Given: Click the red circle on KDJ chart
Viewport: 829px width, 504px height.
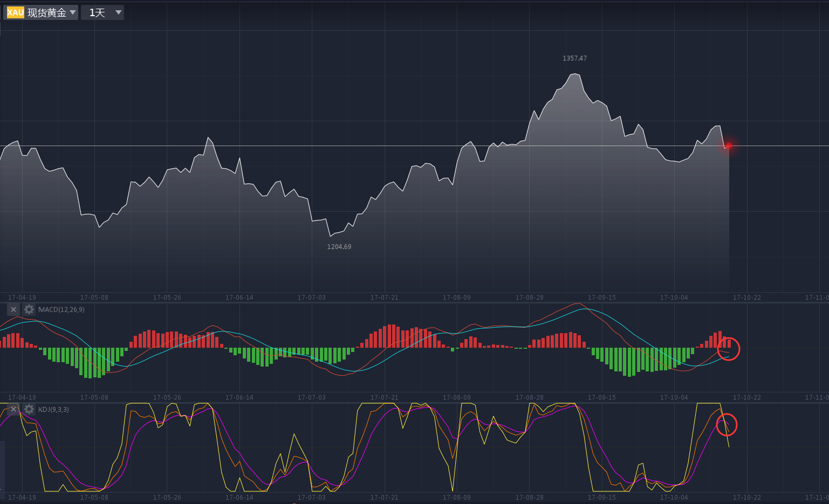Looking at the screenshot, I should point(727,425).
